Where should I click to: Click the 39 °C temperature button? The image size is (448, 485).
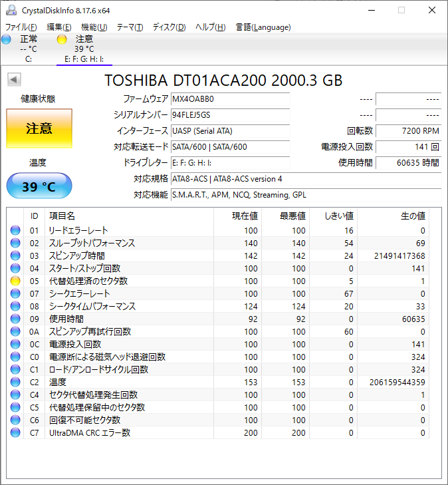tap(39, 186)
